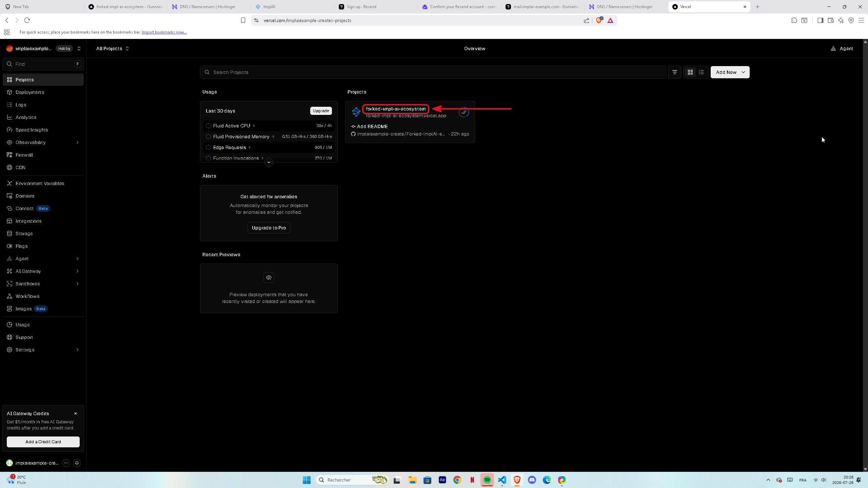Screen dimensions: 868x488
Task: Switch projects to grid view
Action: [x=690, y=72]
